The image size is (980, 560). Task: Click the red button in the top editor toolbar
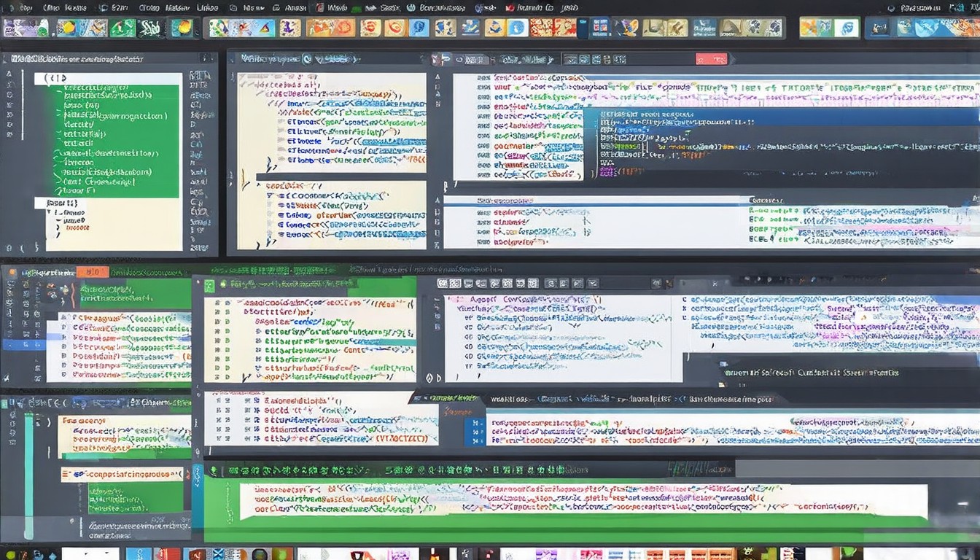(x=711, y=59)
